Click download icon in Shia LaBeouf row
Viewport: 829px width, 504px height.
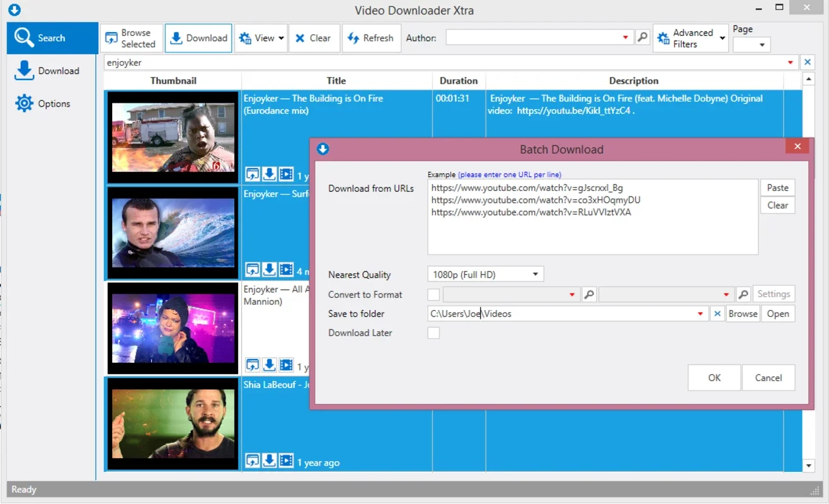269,461
